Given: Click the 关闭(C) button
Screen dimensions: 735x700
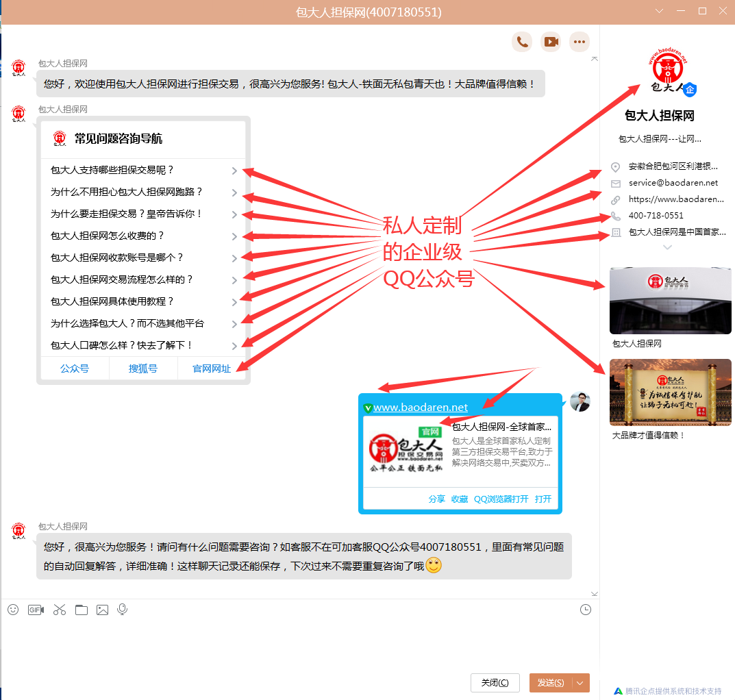Looking at the screenshot, I should (x=495, y=683).
